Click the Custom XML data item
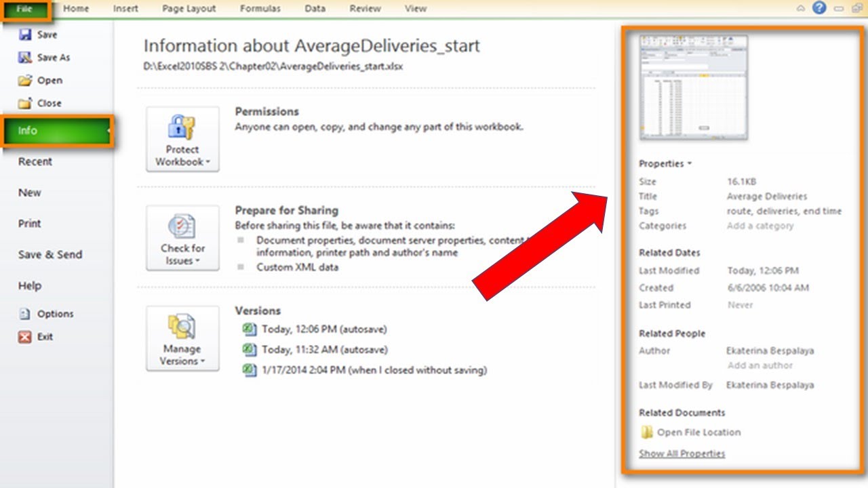 pos(297,268)
